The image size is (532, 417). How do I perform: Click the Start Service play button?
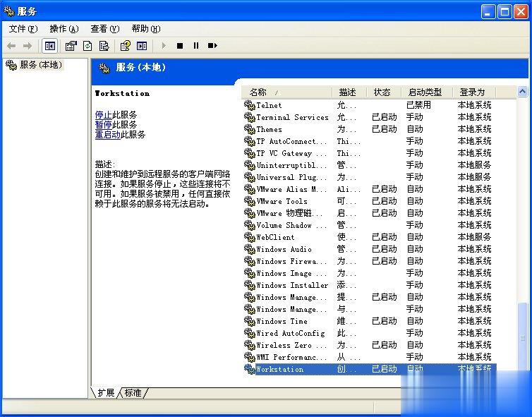164,45
